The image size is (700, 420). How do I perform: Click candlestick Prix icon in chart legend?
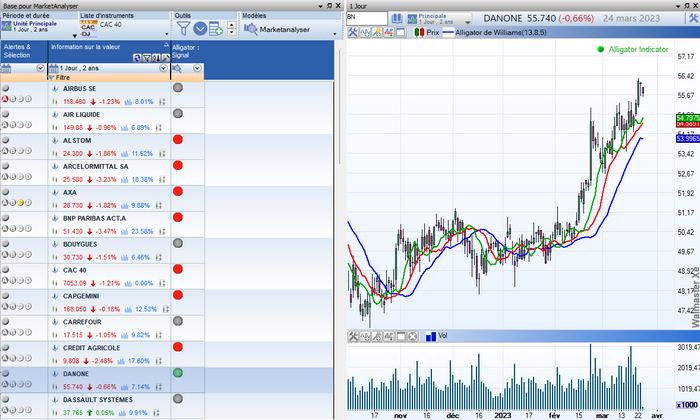pyautogui.click(x=419, y=32)
